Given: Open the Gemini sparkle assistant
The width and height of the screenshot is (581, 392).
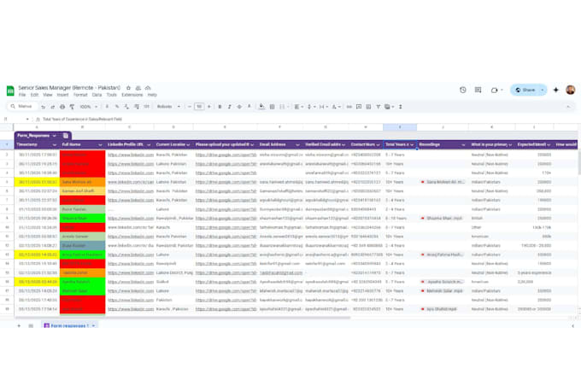Looking at the screenshot, I should click(556, 90).
